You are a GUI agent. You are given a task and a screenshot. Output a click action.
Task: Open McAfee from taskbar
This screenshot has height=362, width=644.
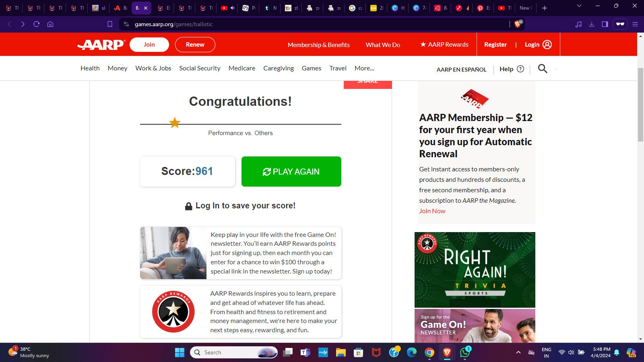(376, 353)
